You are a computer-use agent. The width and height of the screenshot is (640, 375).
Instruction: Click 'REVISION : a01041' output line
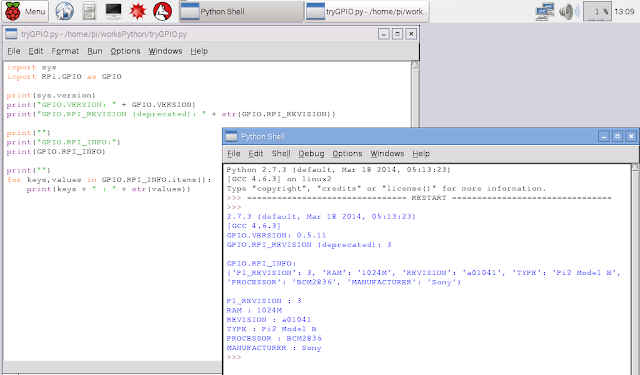click(x=269, y=320)
